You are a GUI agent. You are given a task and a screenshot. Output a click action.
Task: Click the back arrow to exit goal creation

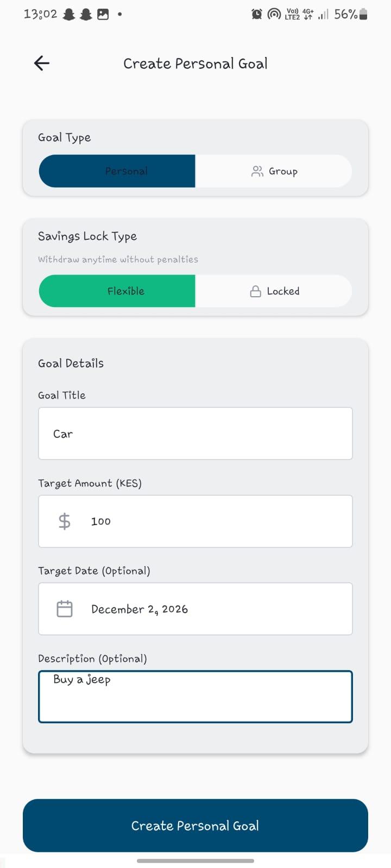tap(41, 63)
